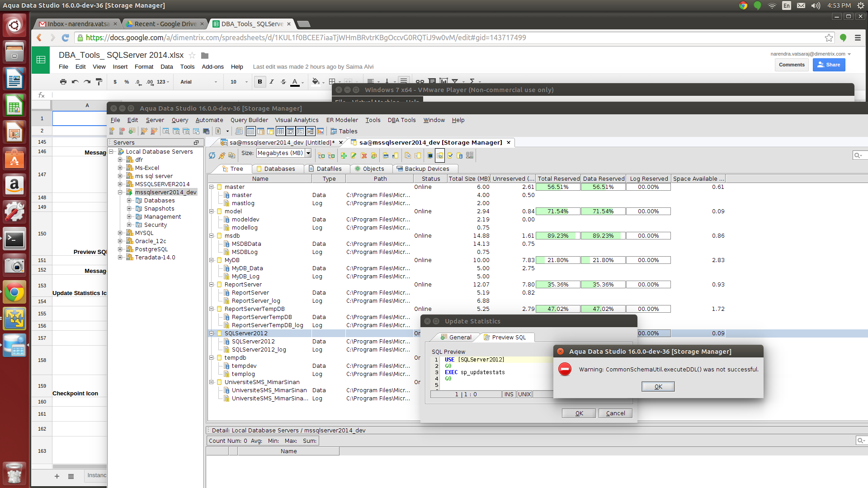
Task: Click the Checkpoint checkmark icon
Action: [x=450, y=155]
